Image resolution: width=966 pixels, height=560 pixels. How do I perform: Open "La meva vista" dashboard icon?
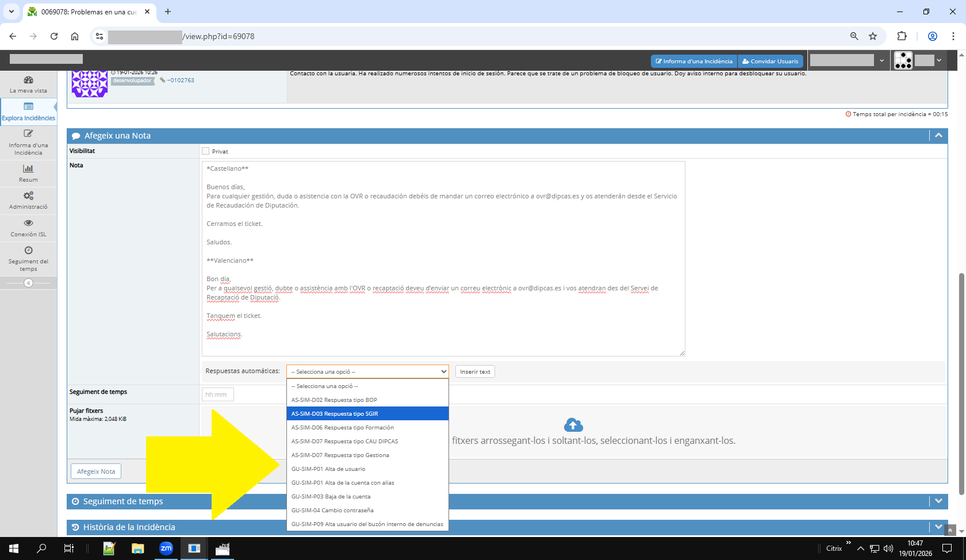coord(28,80)
